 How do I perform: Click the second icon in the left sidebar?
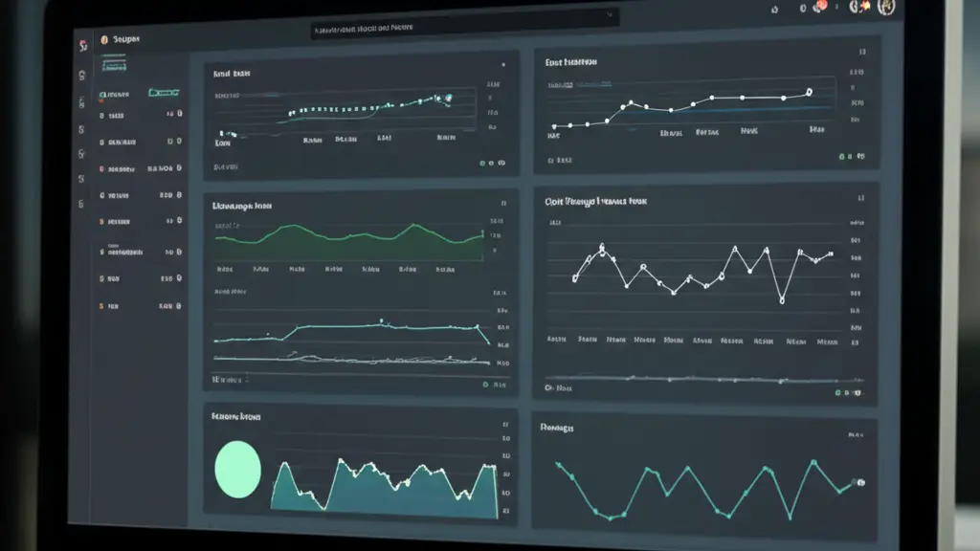click(x=81, y=75)
